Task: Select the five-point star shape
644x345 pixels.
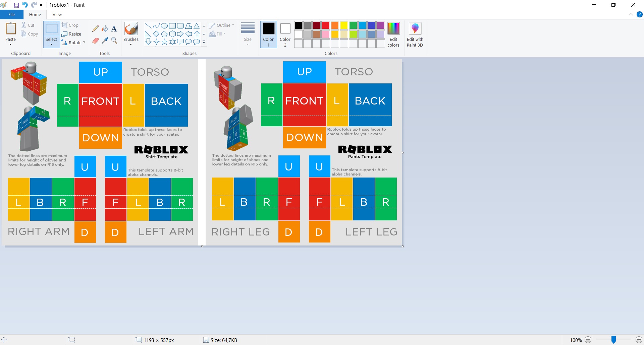Action: [164, 42]
